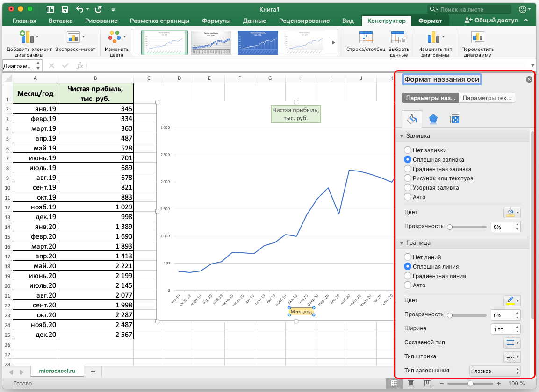Open the Quick Access customize dropdown arrow

113,10
